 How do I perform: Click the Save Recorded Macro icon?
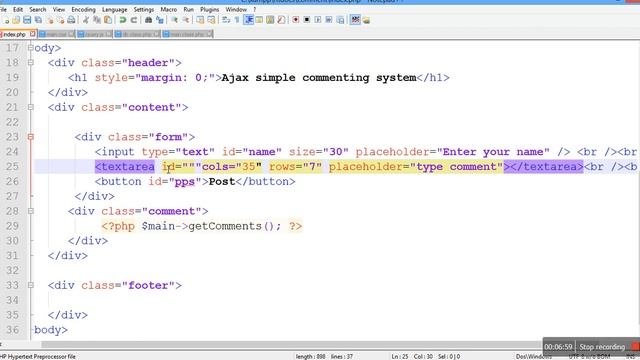tap(340, 20)
